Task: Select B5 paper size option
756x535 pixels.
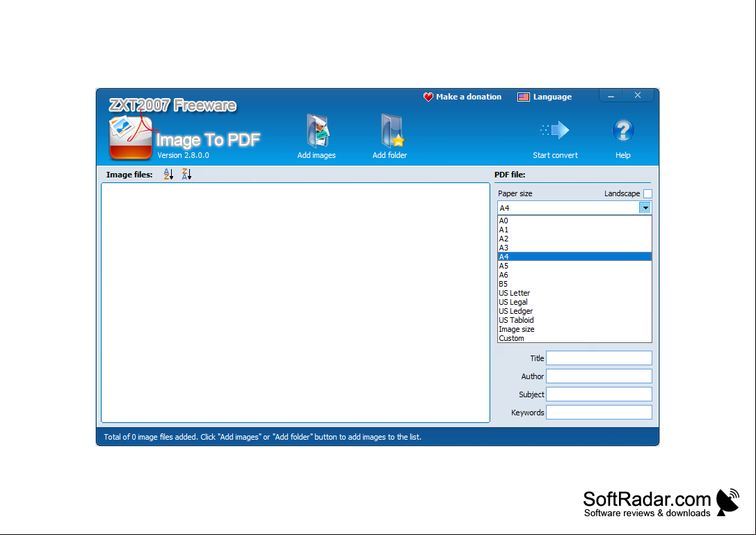Action: pyautogui.click(x=574, y=284)
